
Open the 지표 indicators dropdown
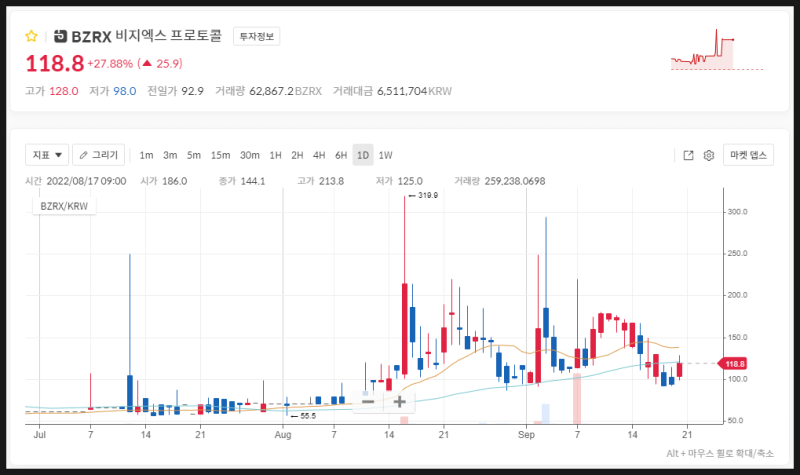coord(47,155)
